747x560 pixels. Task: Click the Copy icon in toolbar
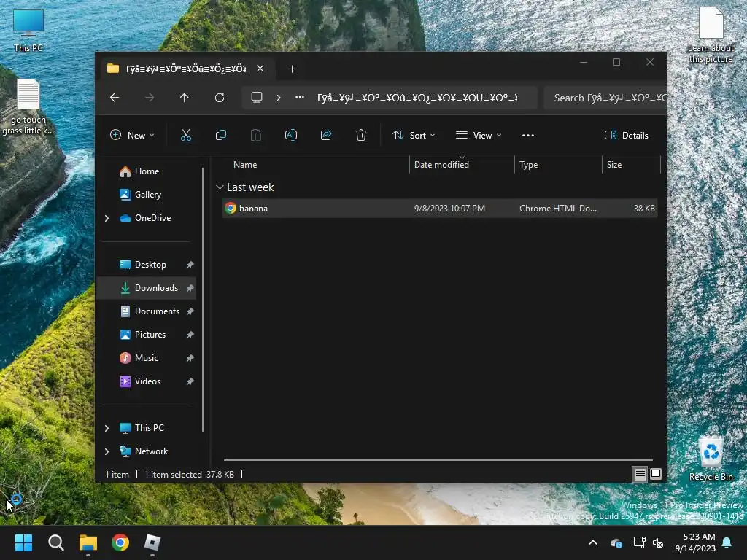pyautogui.click(x=220, y=135)
